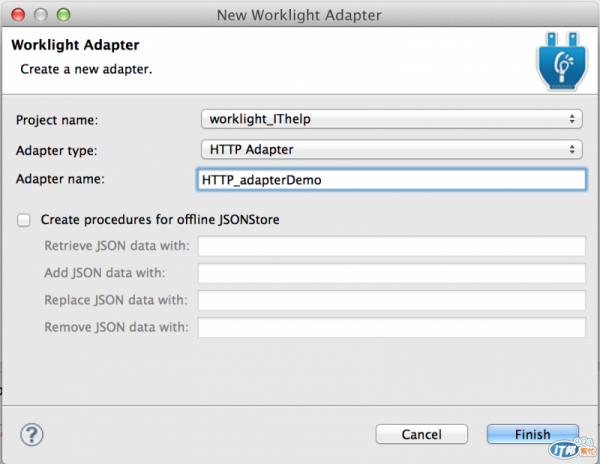Open the Adapter type dropdown
Screen dimensions: 600x464
tap(391, 150)
